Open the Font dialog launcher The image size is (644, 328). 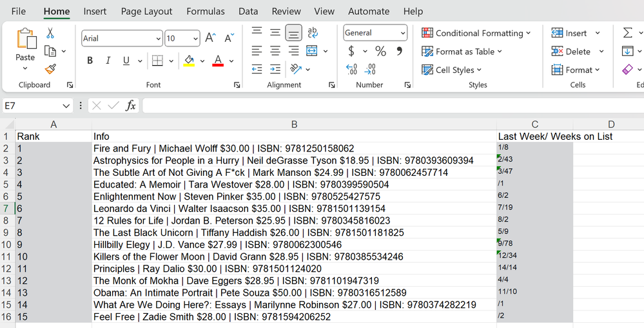(x=237, y=85)
